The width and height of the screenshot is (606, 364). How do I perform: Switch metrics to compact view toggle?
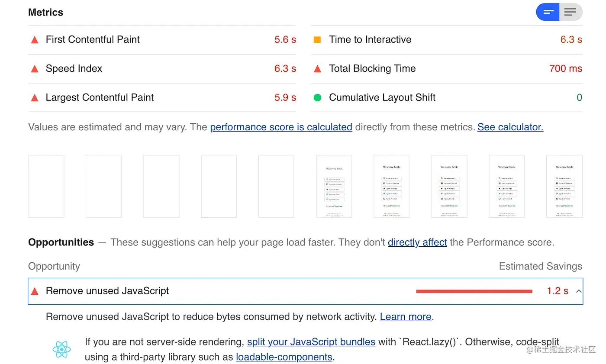(548, 12)
